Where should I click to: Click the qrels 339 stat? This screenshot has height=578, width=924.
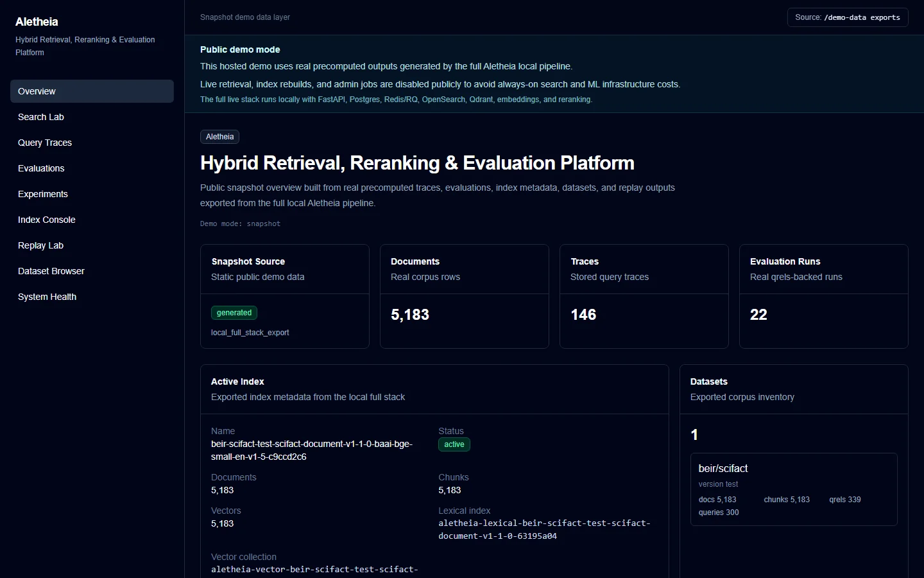(845, 500)
